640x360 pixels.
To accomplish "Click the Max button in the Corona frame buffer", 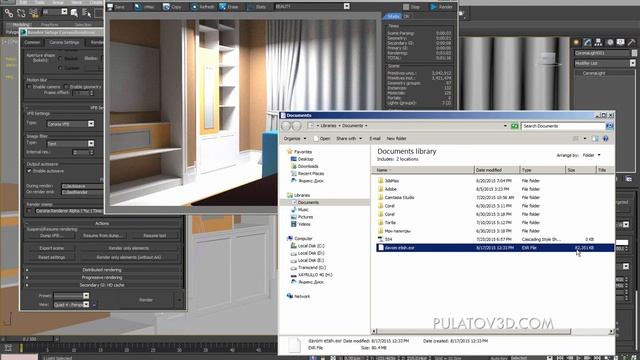I will (x=144, y=7).
